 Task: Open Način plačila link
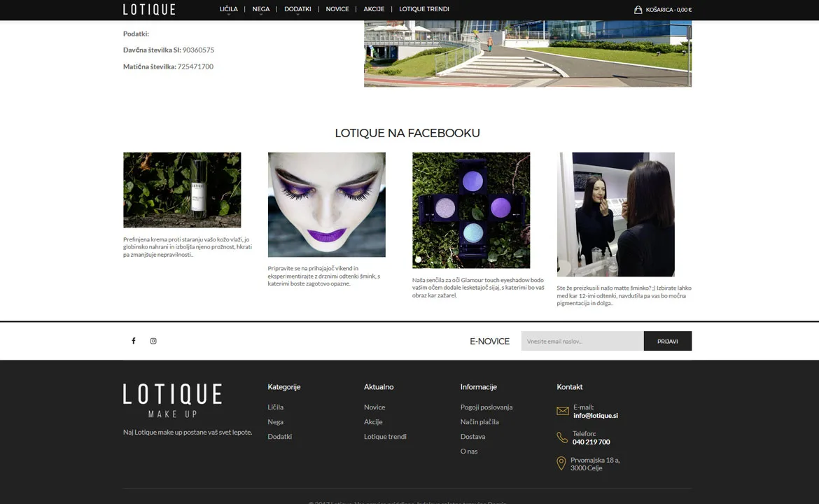point(479,422)
